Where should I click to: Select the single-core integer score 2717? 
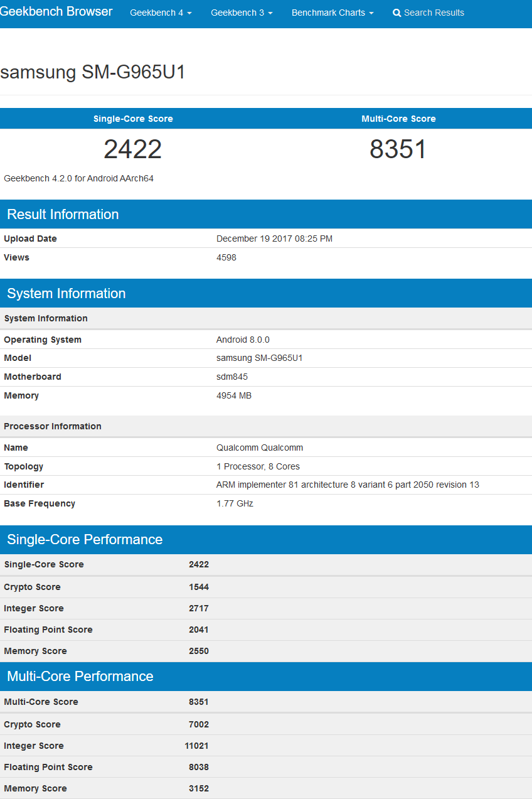click(x=199, y=608)
